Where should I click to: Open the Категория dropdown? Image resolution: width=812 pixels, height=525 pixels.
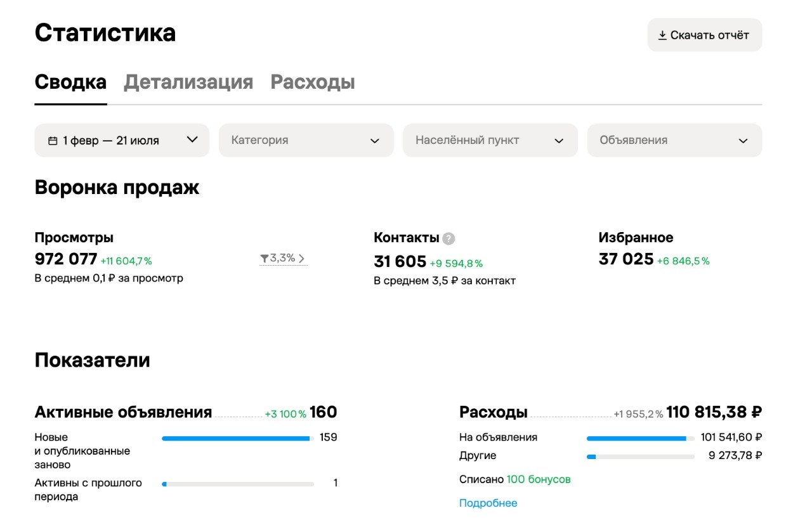point(306,140)
